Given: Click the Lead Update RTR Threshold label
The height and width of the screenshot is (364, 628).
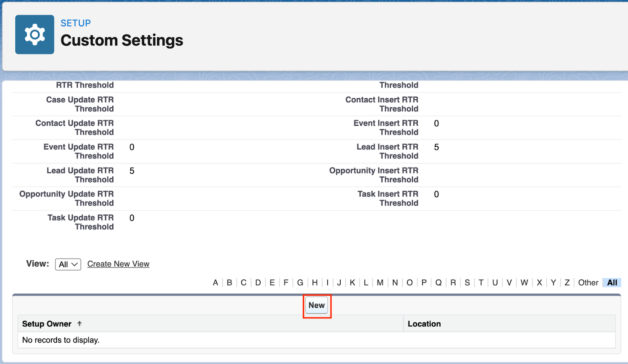Looking at the screenshot, I should [80, 175].
